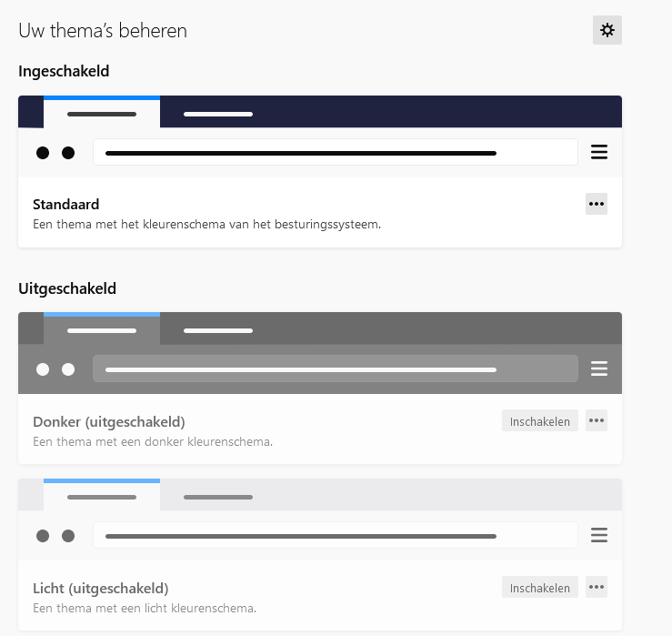Click the hamburger icon in Donker preview
Screen dimensions: 672x636
[x=599, y=368]
